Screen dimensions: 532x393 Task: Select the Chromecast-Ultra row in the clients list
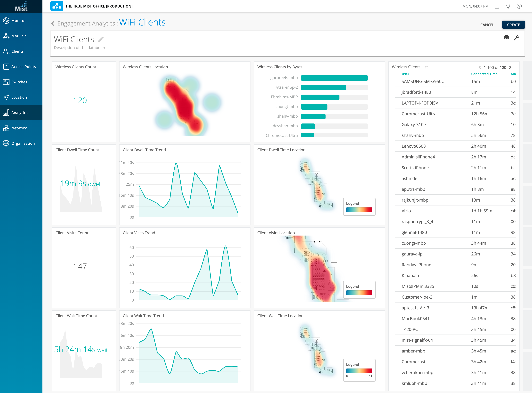(419, 114)
